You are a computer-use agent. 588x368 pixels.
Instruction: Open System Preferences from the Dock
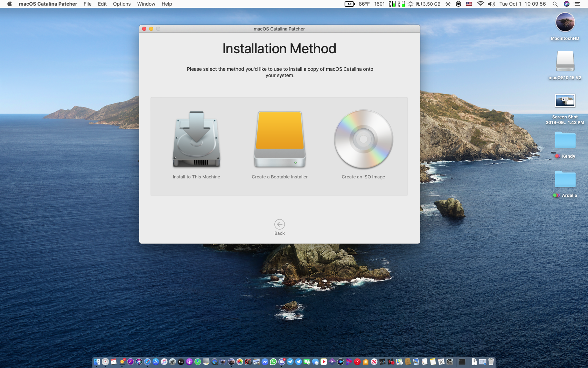tap(450, 362)
